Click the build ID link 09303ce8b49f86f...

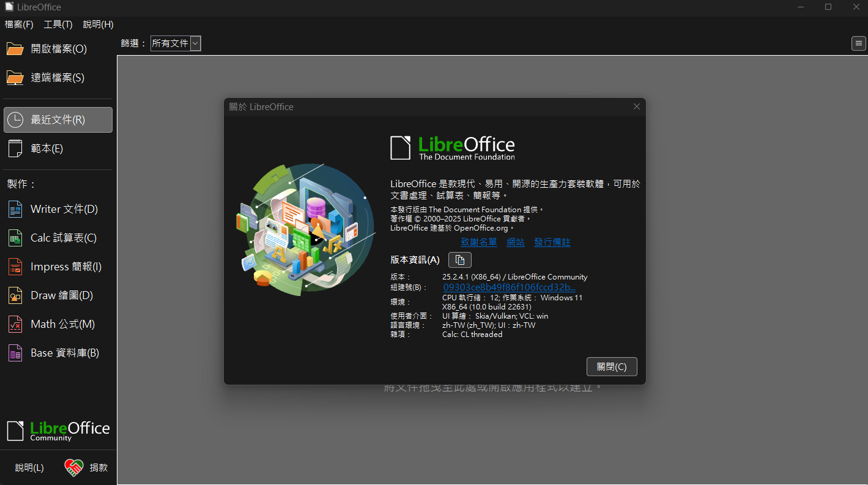click(510, 287)
